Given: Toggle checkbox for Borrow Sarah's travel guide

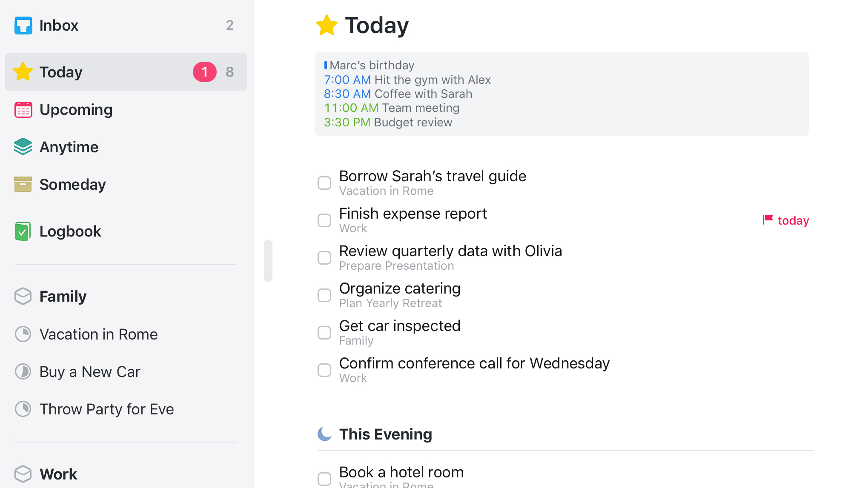Looking at the screenshot, I should (324, 183).
